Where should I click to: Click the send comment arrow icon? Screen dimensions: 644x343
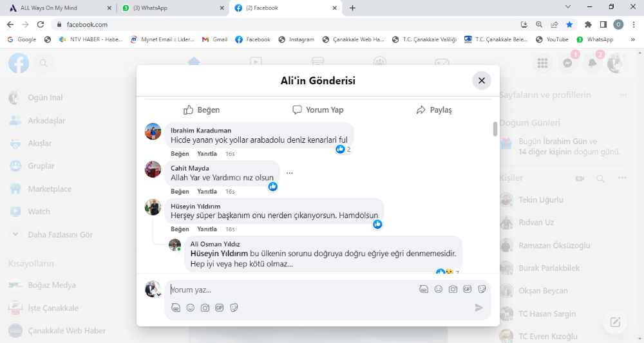pos(478,308)
